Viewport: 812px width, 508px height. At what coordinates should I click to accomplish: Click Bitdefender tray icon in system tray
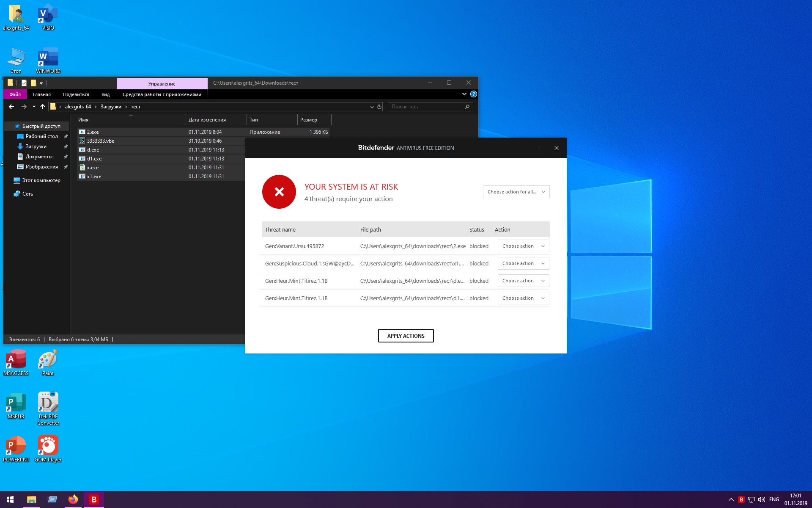tap(741, 500)
